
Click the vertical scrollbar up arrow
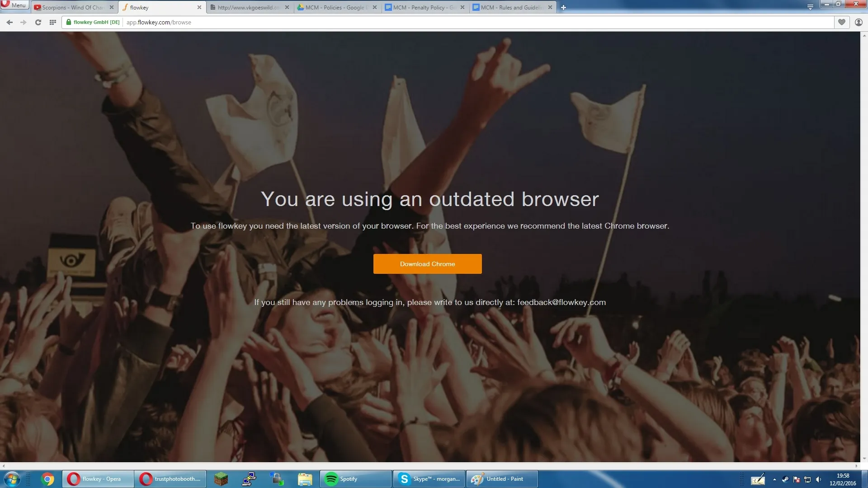pyautogui.click(x=864, y=35)
